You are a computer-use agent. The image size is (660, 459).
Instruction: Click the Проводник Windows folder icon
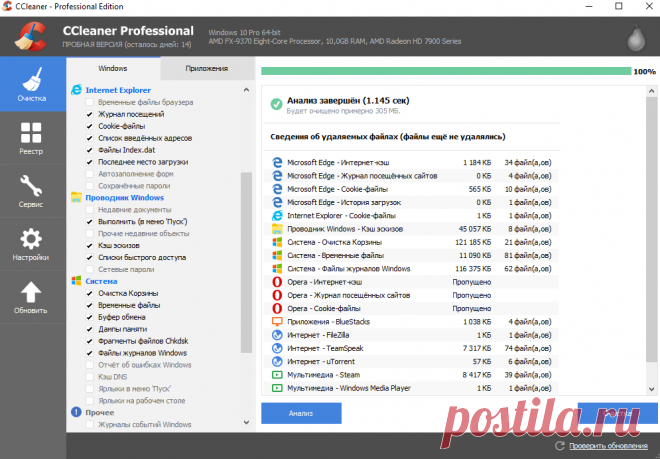(76, 197)
